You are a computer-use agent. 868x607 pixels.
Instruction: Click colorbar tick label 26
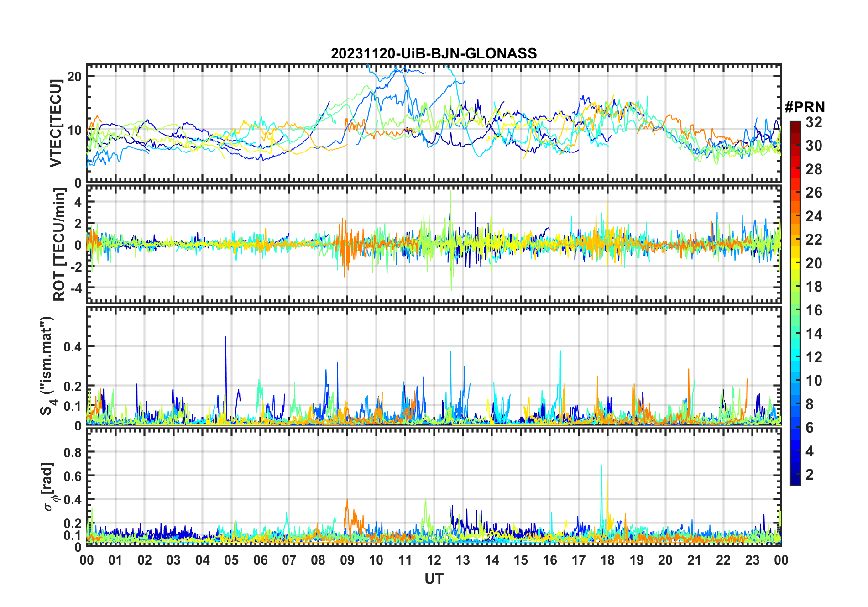point(814,193)
